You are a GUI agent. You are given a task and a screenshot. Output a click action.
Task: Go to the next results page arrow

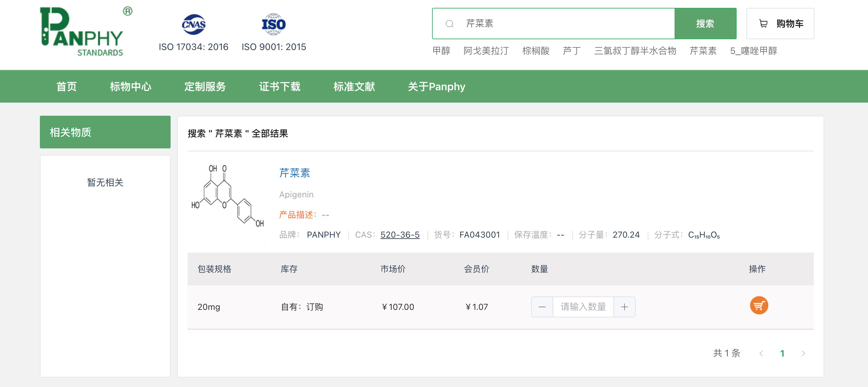click(803, 353)
